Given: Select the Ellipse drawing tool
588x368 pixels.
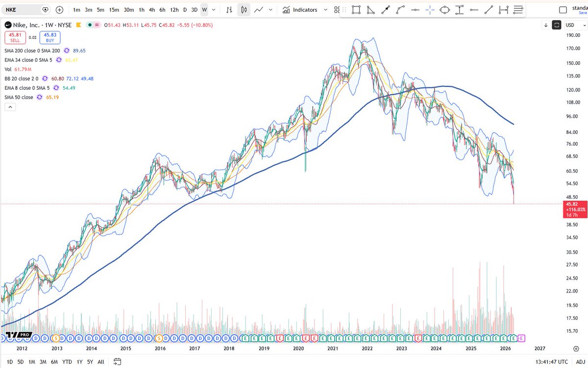Looking at the screenshot, I should tap(444, 9).
